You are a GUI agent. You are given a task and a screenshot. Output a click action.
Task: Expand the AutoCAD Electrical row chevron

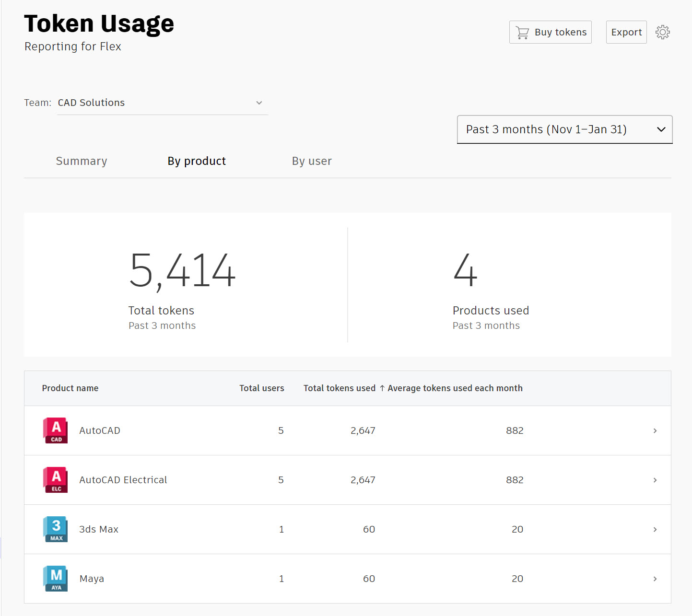pyautogui.click(x=655, y=480)
